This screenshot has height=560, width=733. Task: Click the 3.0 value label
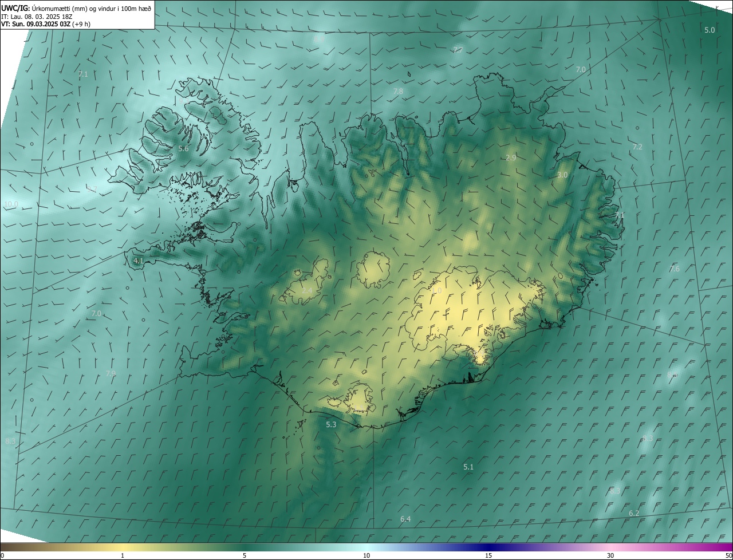562,175
